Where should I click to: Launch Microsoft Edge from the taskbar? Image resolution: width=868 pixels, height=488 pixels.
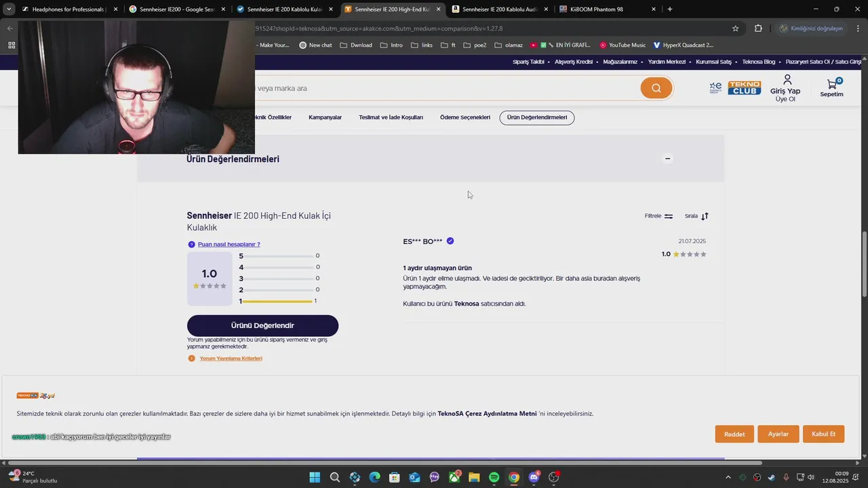pyautogui.click(x=374, y=477)
